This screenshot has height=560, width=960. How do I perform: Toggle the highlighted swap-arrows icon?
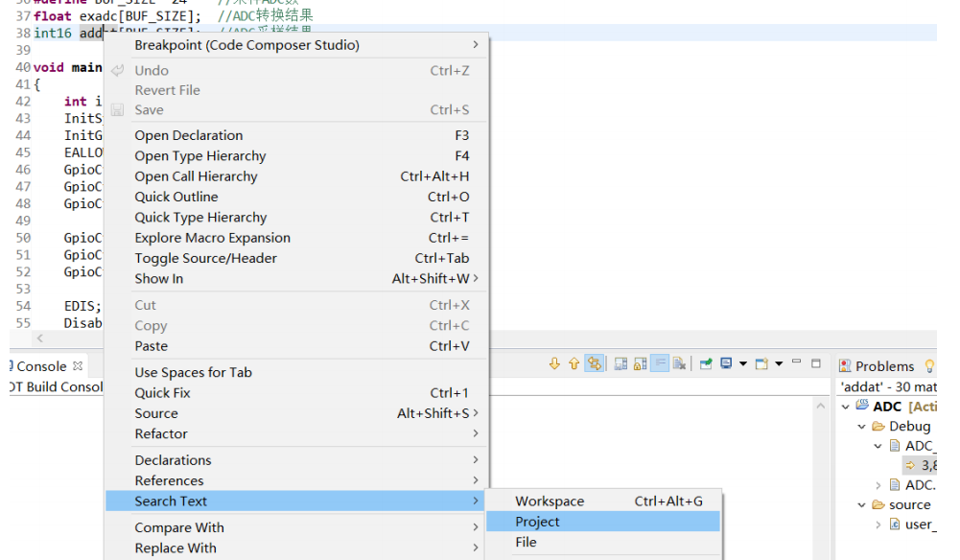tap(594, 363)
